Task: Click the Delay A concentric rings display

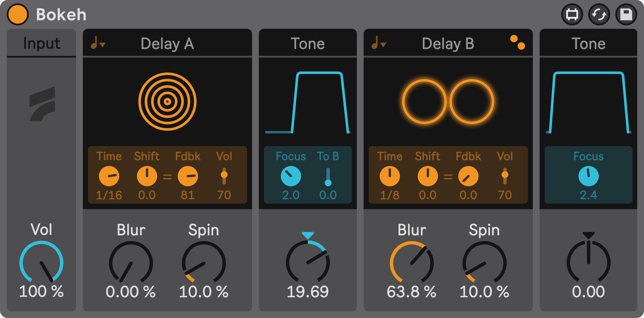Action: click(167, 101)
